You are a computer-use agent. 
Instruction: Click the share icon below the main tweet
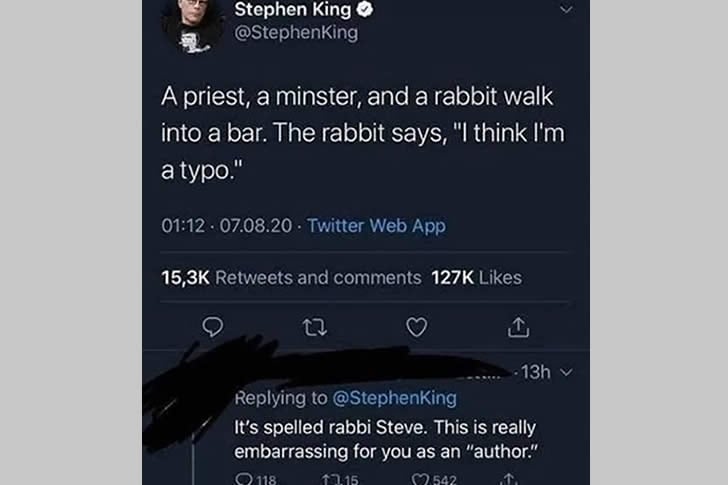(519, 327)
